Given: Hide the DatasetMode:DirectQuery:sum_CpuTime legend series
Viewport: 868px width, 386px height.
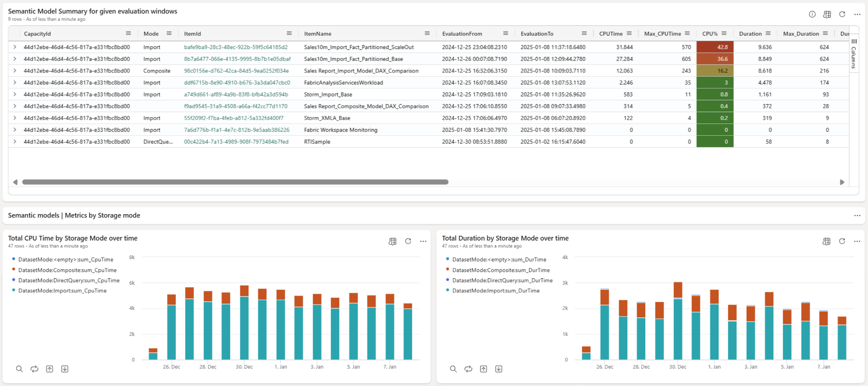Looking at the screenshot, I should [x=69, y=280].
